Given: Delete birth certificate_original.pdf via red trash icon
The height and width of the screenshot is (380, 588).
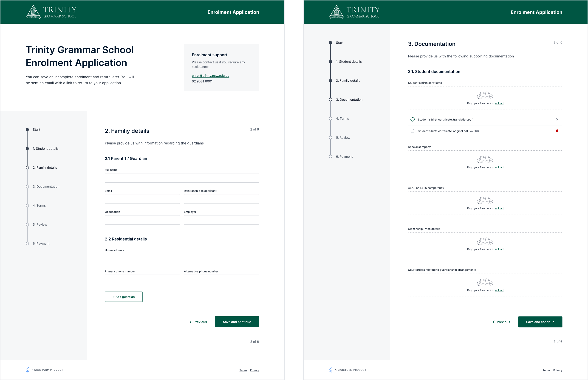Looking at the screenshot, I should click(x=557, y=131).
